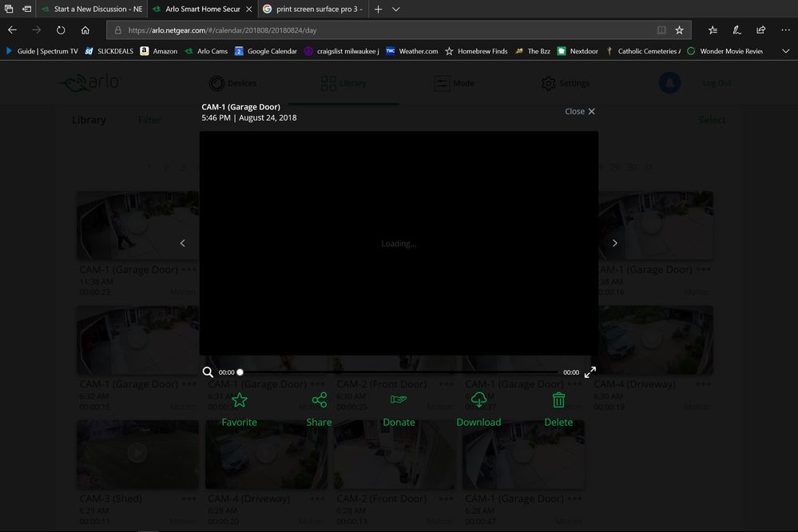Image resolution: width=798 pixels, height=532 pixels.
Task: Toggle the reading view icon
Action: [x=661, y=30]
